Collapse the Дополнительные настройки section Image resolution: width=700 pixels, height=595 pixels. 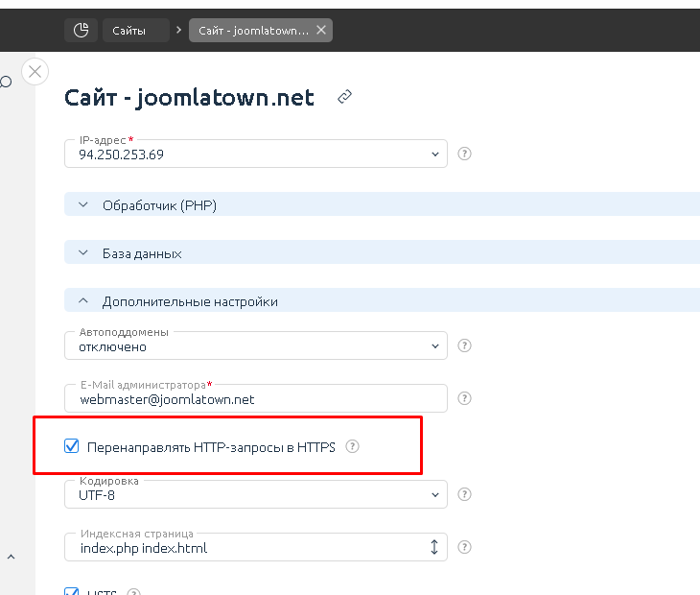[x=383, y=300]
